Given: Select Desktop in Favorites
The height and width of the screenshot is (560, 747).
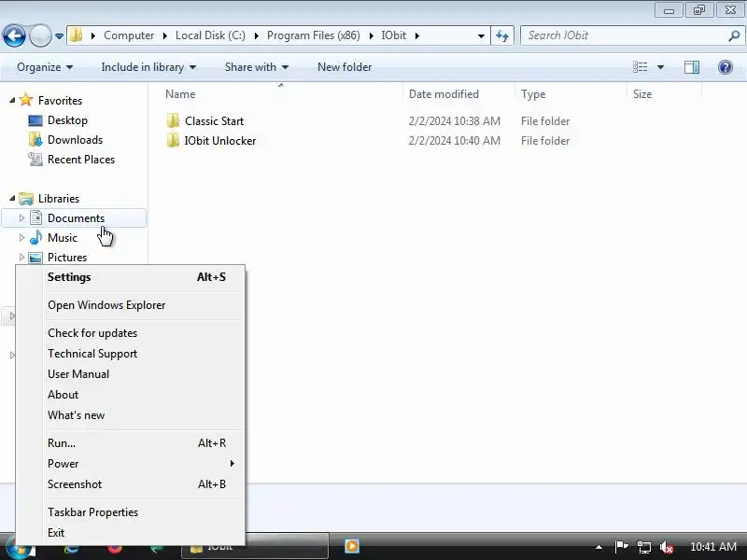Looking at the screenshot, I should click(x=67, y=120).
